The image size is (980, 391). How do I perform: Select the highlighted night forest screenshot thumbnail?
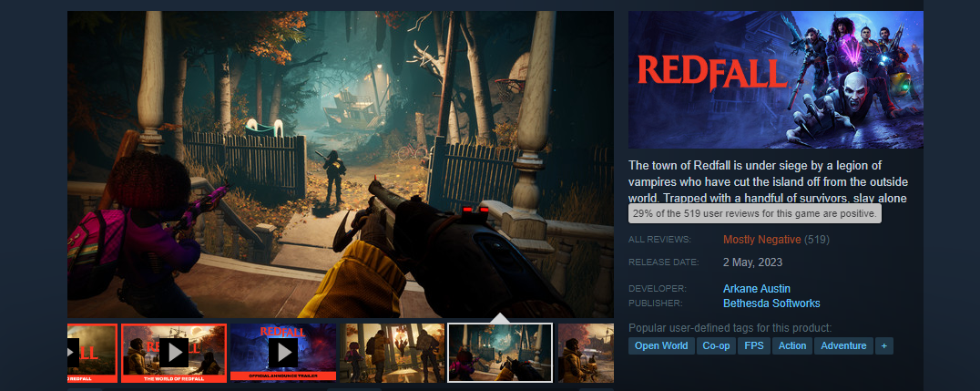501,353
